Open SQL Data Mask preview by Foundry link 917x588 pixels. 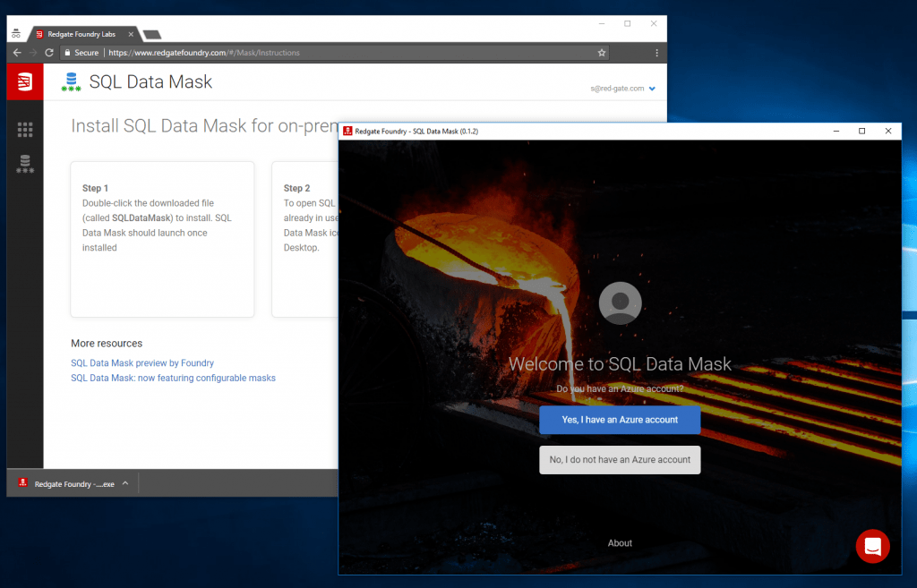point(141,362)
